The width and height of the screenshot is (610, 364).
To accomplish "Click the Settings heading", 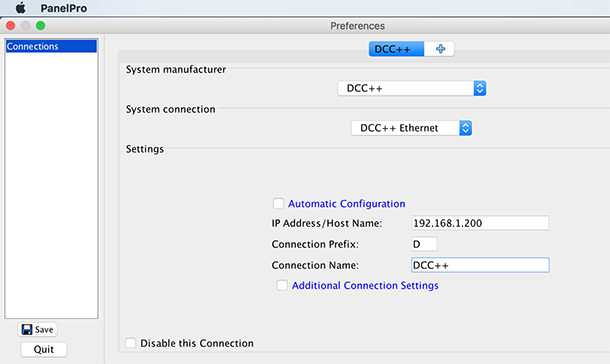I will [x=145, y=149].
